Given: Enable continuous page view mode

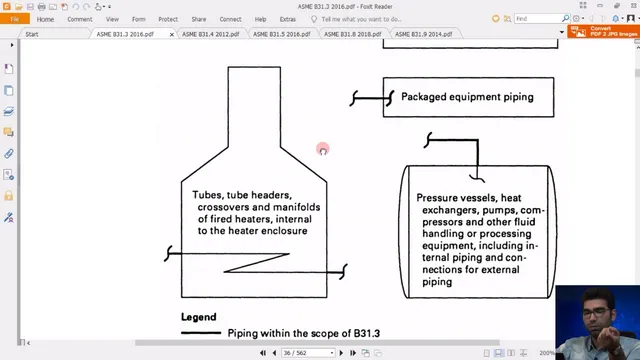Looking at the screenshot, I should (x=498, y=353).
